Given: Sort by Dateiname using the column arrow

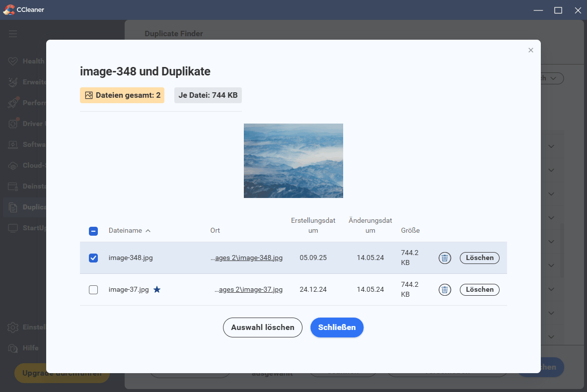Looking at the screenshot, I should [147, 230].
